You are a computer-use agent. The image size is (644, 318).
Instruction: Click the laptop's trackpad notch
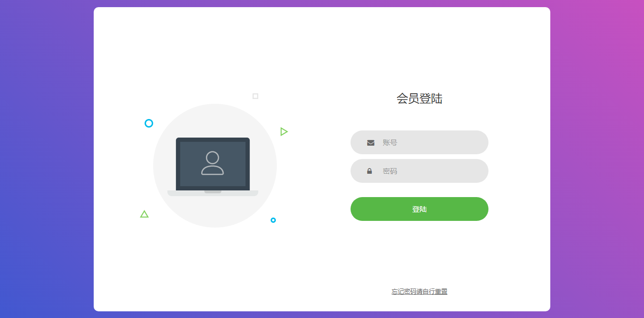(x=213, y=192)
